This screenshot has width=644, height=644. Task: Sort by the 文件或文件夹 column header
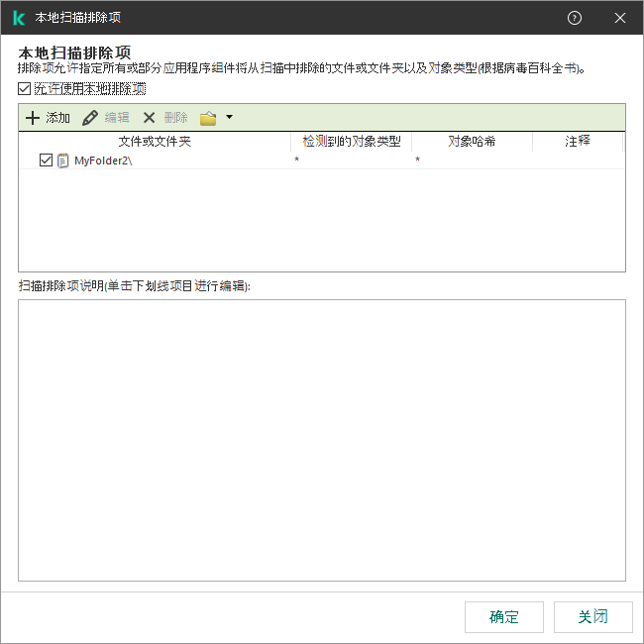[x=155, y=142]
